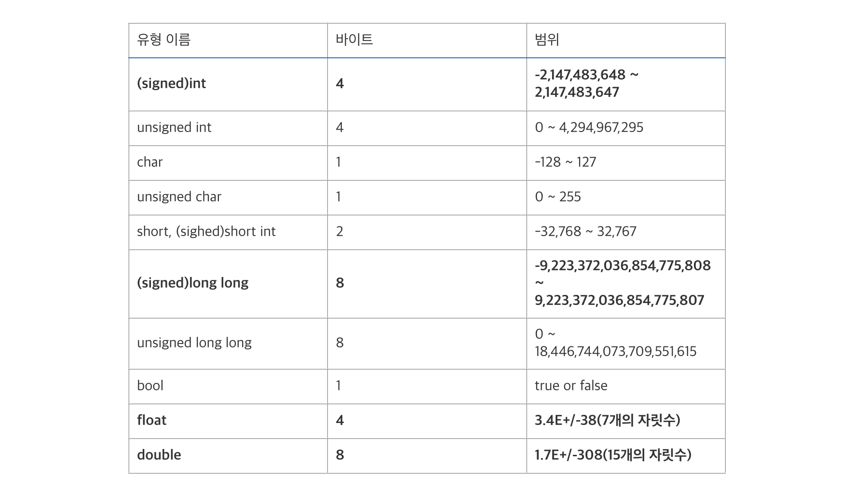The image size is (868, 477).
Task: Click the 0 ~ 255 range cell
Action: (x=626, y=198)
